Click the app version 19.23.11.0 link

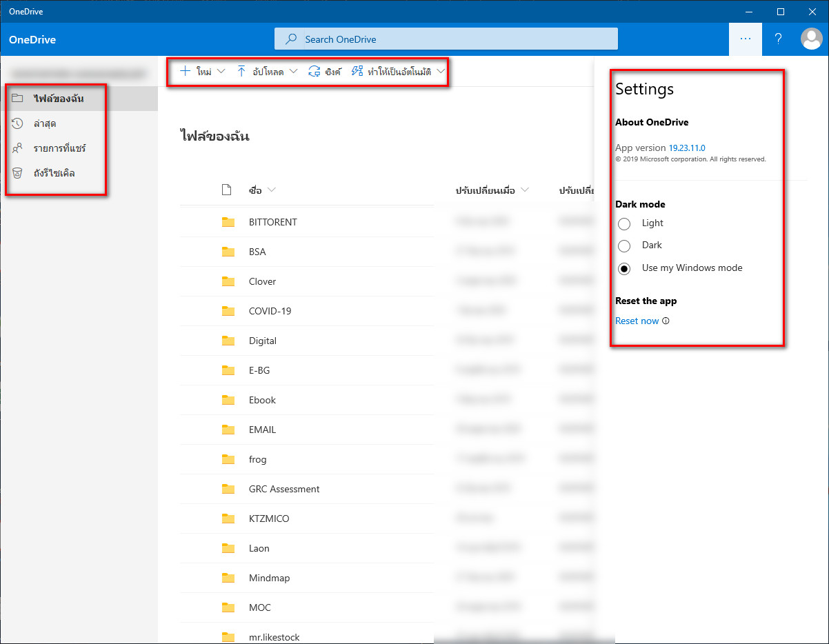686,148
